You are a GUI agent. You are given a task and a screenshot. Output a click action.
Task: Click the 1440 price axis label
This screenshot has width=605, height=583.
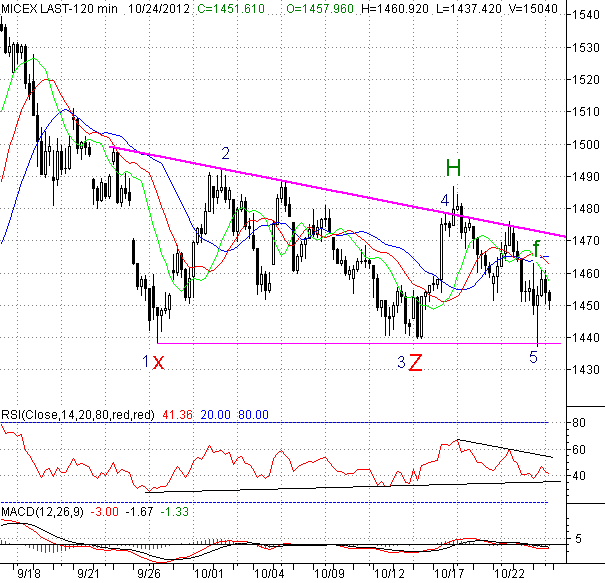(x=585, y=338)
